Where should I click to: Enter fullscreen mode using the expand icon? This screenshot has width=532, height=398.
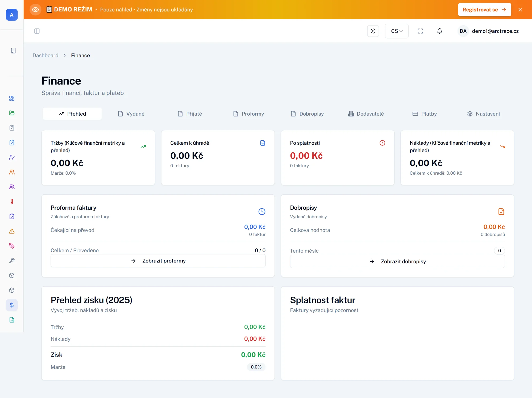[x=421, y=31]
